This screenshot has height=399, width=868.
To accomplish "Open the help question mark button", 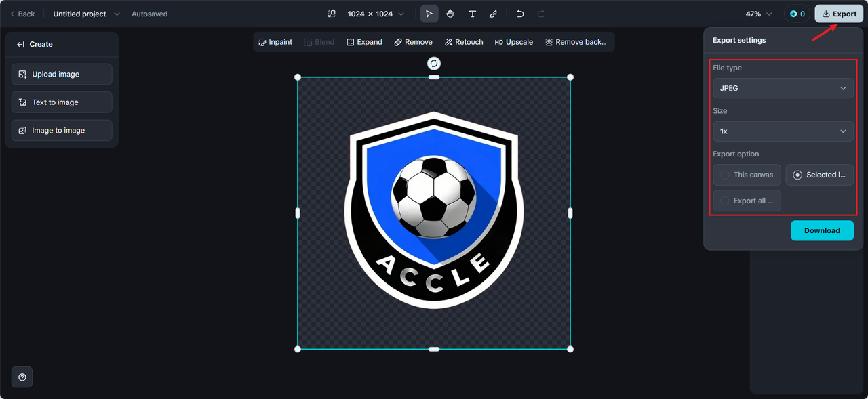I will click(x=22, y=377).
